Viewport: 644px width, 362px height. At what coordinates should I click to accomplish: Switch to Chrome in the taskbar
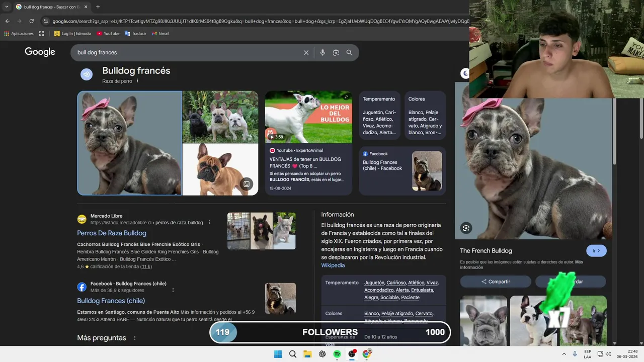367,354
